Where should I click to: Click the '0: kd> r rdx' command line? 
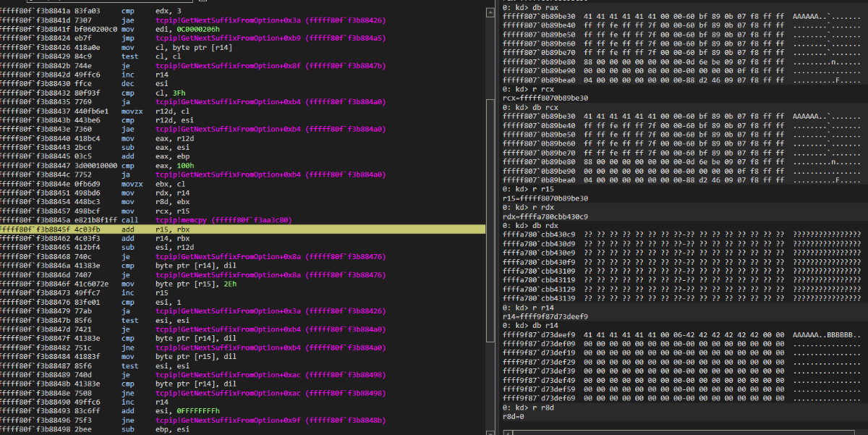pyautogui.click(x=527, y=207)
